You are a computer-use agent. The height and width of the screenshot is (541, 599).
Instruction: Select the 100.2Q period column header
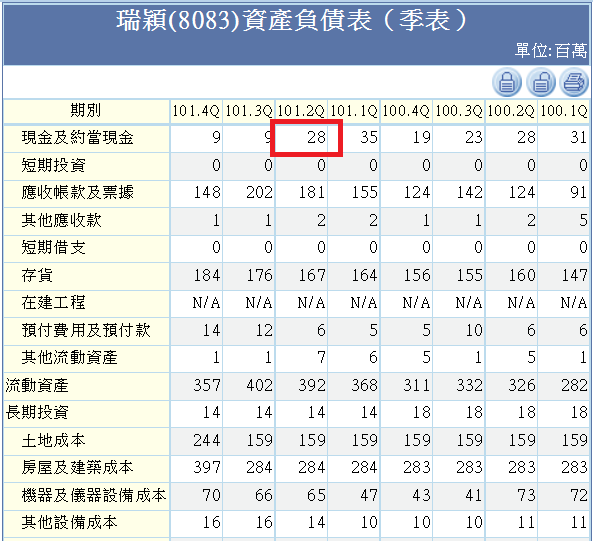(511, 111)
